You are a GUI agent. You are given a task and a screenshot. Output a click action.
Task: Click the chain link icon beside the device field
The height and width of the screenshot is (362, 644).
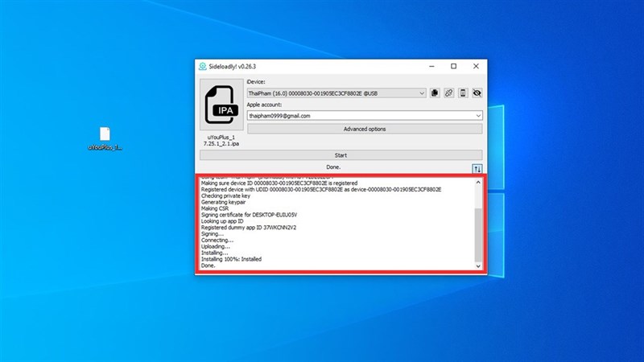(x=448, y=93)
